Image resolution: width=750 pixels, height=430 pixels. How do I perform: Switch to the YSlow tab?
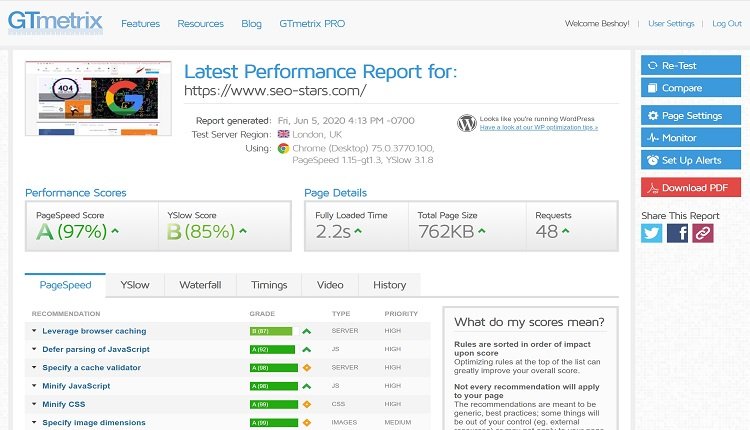pos(135,285)
